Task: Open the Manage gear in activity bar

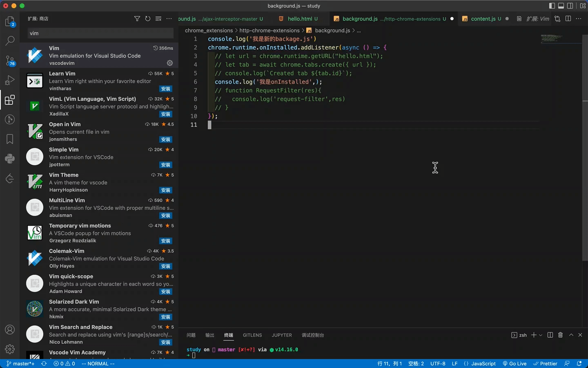Action: pos(10,349)
